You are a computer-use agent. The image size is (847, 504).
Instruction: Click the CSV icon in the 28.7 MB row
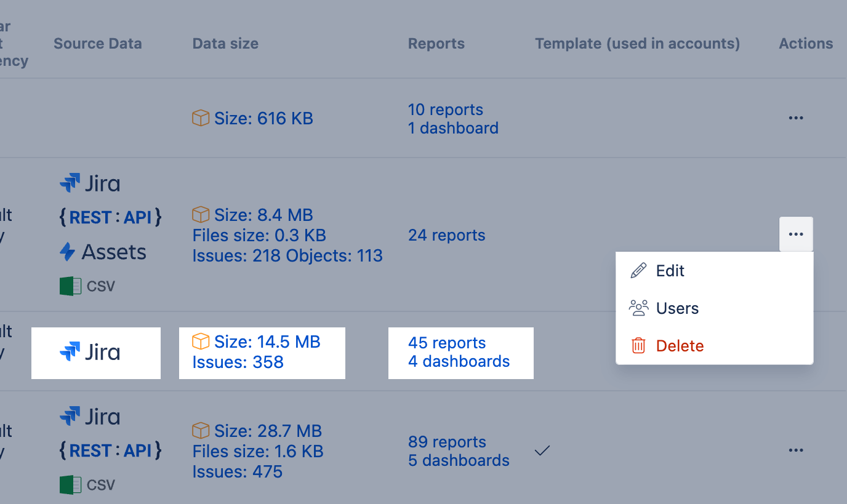click(x=87, y=485)
